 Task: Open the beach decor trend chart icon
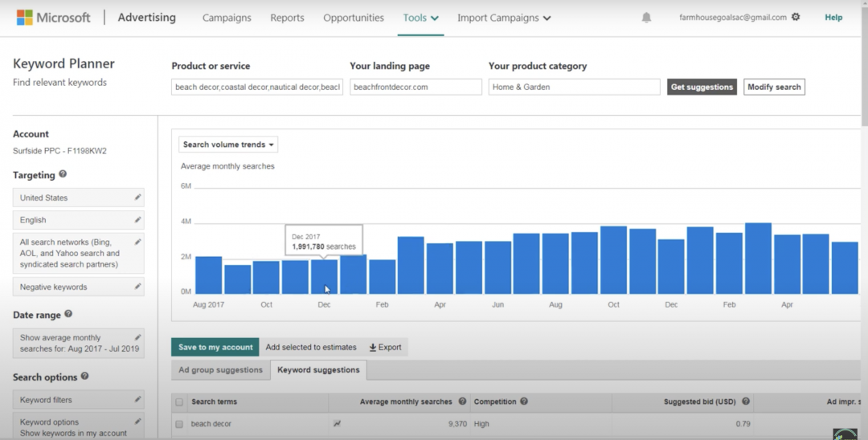337,424
